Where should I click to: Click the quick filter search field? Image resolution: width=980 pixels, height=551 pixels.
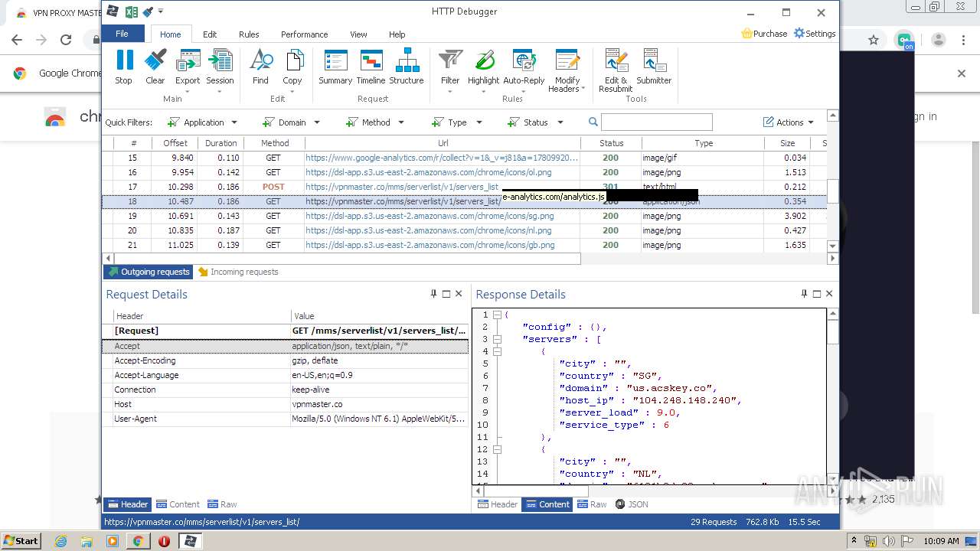pos(657,122)
